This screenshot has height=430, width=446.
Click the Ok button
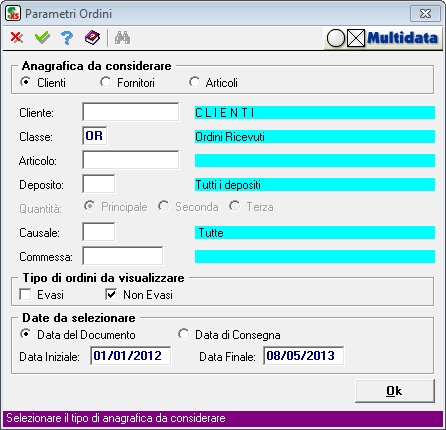tap(395, 391)
